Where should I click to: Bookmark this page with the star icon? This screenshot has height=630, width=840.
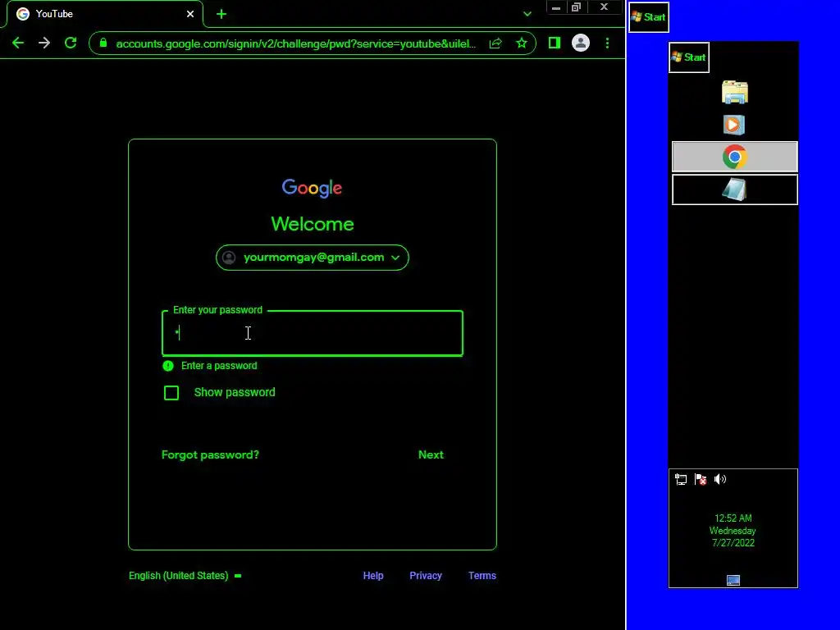pyautogui.click(x=521, y=43)
